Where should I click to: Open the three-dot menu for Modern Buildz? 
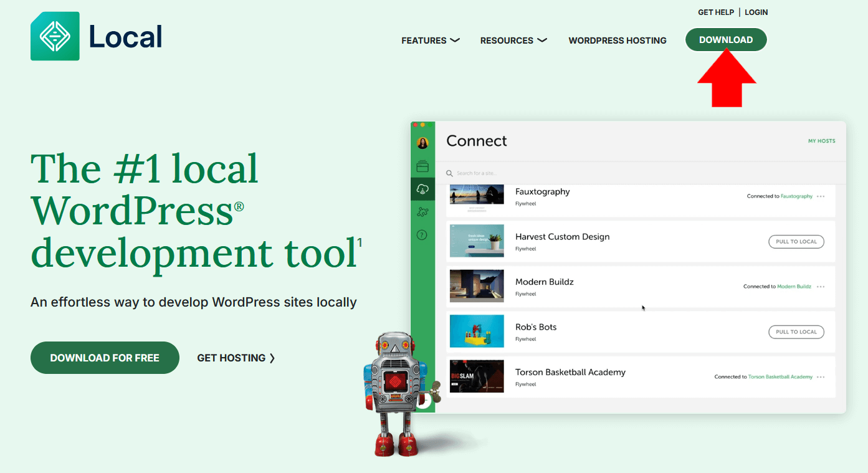pyautogui.click(x=821, y=287)
